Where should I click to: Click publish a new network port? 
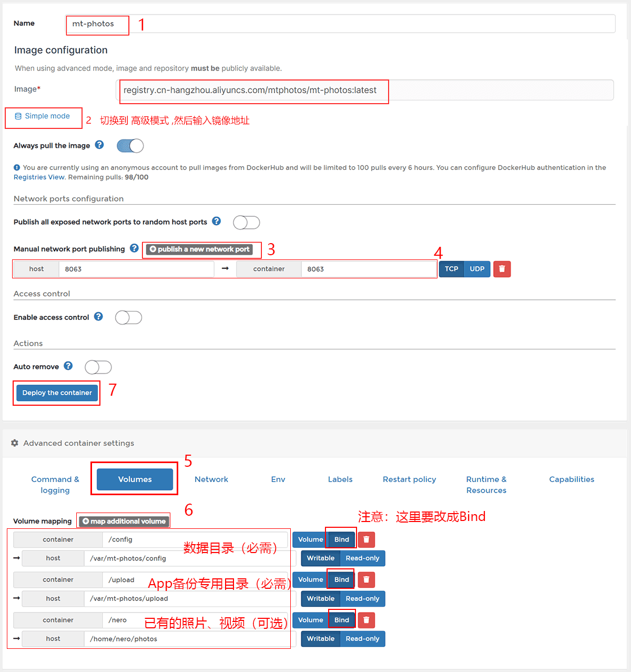pyautogui.click(x=199, y=249)
